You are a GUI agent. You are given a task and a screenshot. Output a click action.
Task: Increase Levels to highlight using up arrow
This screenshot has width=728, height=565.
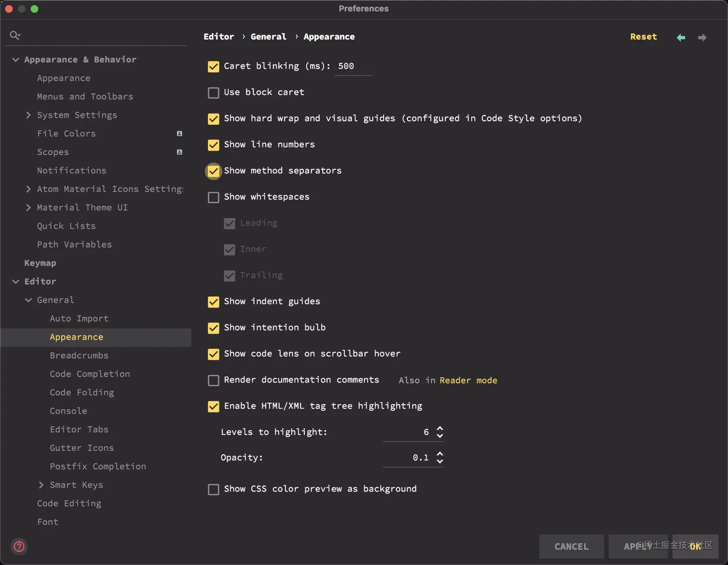(x=440, y=428)
